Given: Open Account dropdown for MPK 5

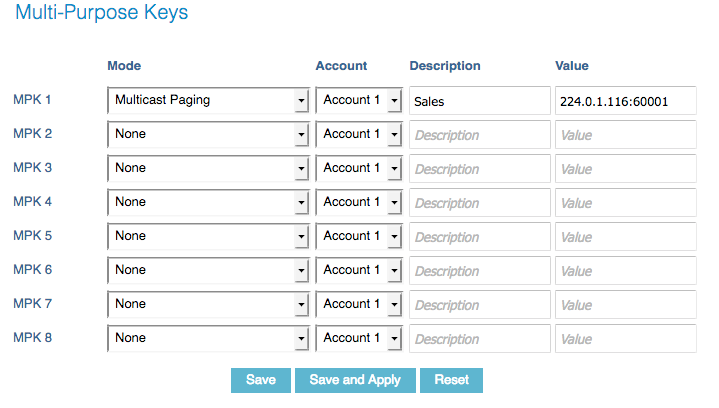Looking at the screenshot, I should (358, 236).
